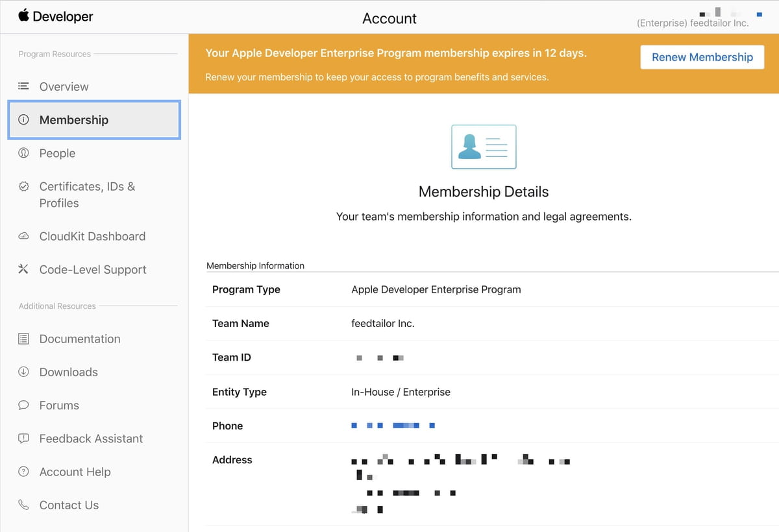The image size is (779, 532).
Task: Click the Additional Resources sidebar heading
Action: click(57, 306)
